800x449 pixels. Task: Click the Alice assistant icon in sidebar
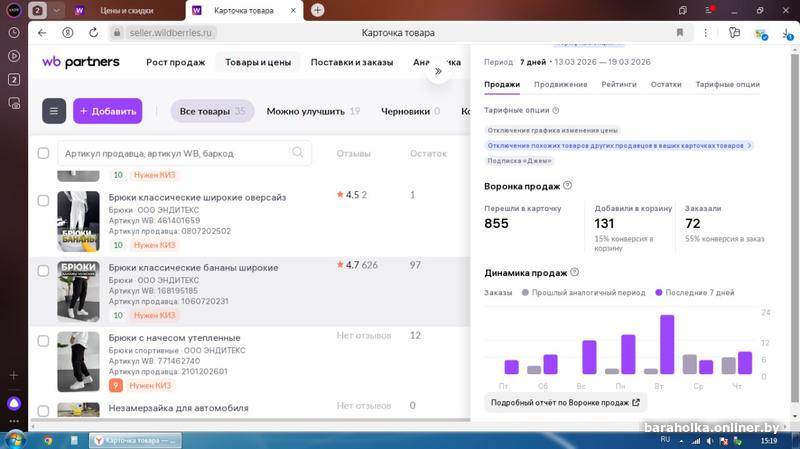click(x=14, y=403)
